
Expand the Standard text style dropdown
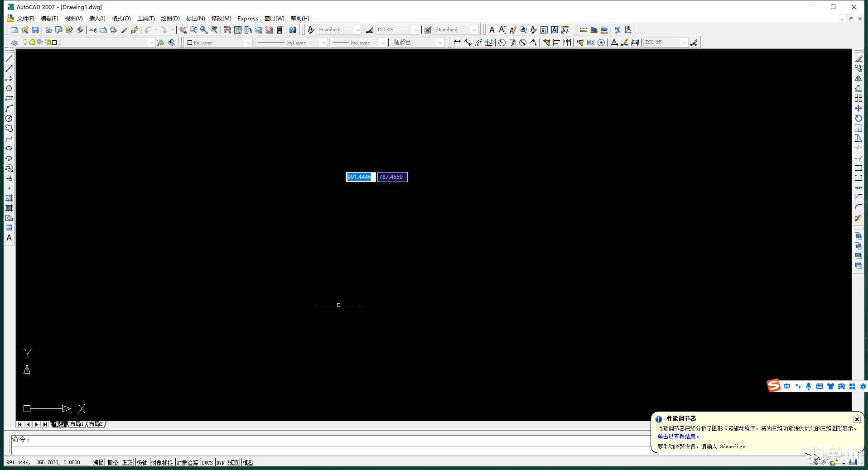point(357,30)
